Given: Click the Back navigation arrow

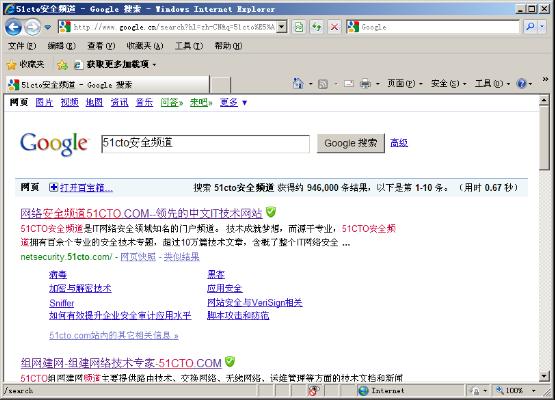Looking at the screenshot, I should point(13,27).
